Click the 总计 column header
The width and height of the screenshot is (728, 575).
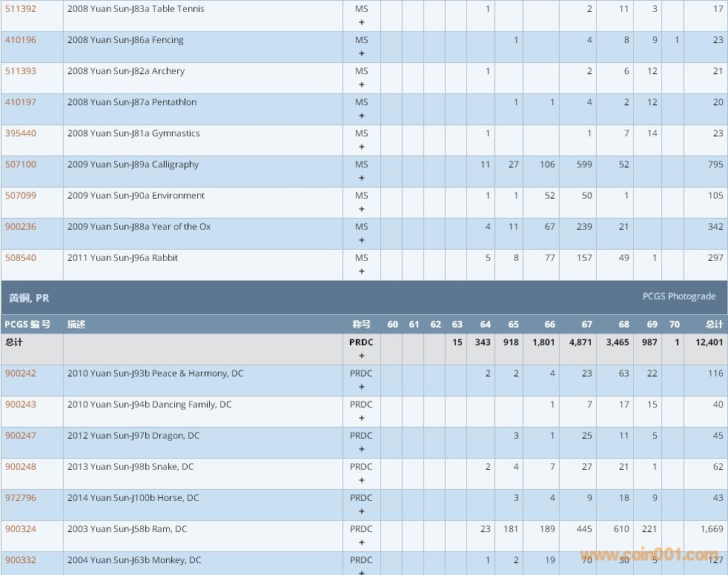coord(714,325)
